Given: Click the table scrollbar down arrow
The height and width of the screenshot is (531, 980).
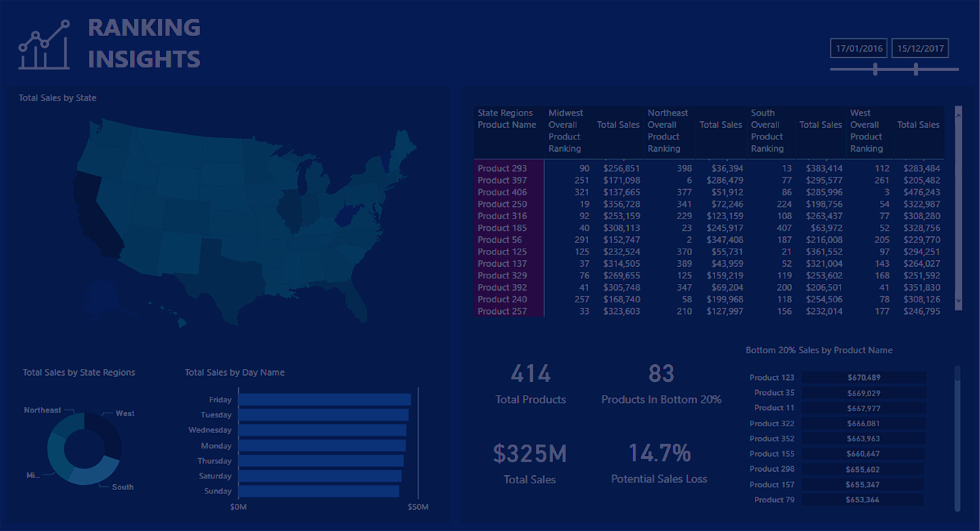Looking at the screenshot, I should click(959, 300).
